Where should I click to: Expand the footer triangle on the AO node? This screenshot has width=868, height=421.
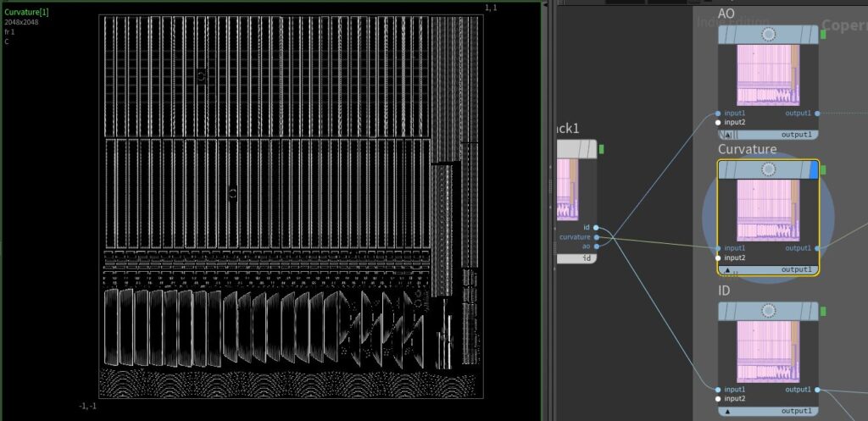point(727,135)
